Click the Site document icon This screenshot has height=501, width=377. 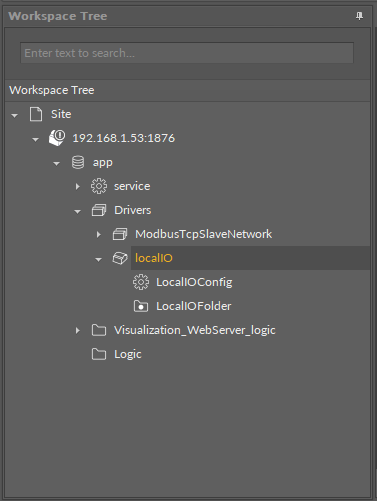pos(36,114)
